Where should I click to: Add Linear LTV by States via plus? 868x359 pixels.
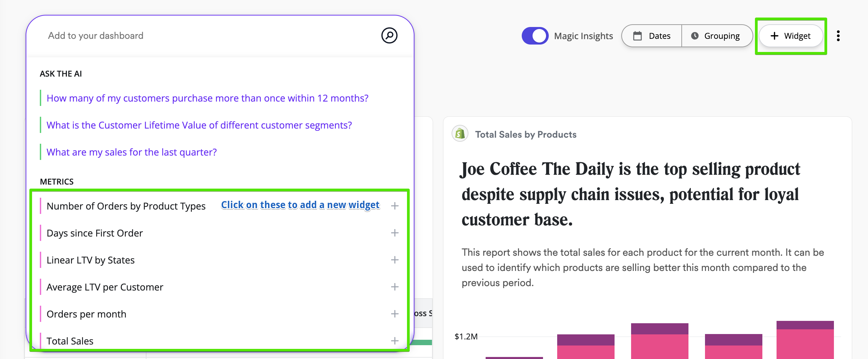pyautogui.click(x=395, y=260)
